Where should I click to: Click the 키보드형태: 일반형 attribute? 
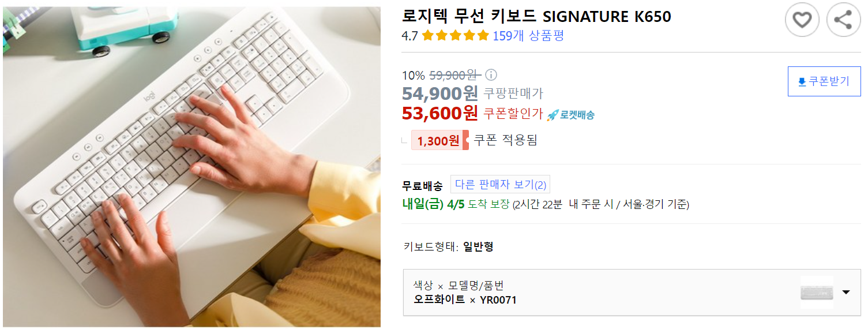click(x=449, y=247)
